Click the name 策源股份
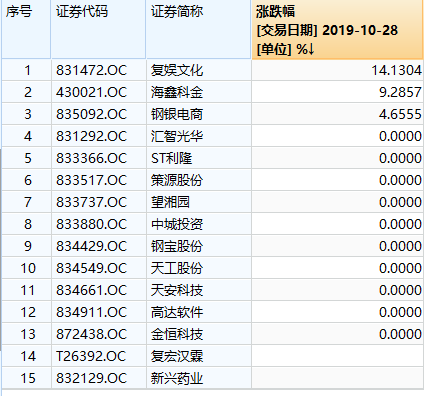The image size is (427, 396). coord(177,180)
